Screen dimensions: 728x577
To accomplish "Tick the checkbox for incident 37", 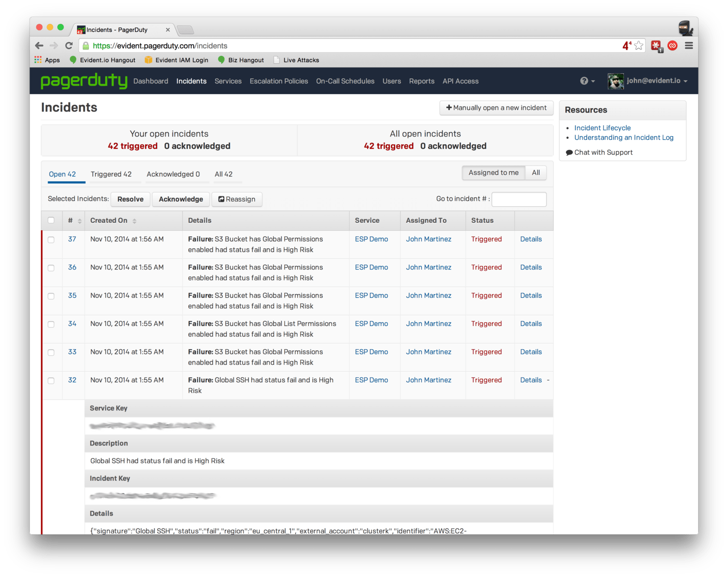I will 51,239.
